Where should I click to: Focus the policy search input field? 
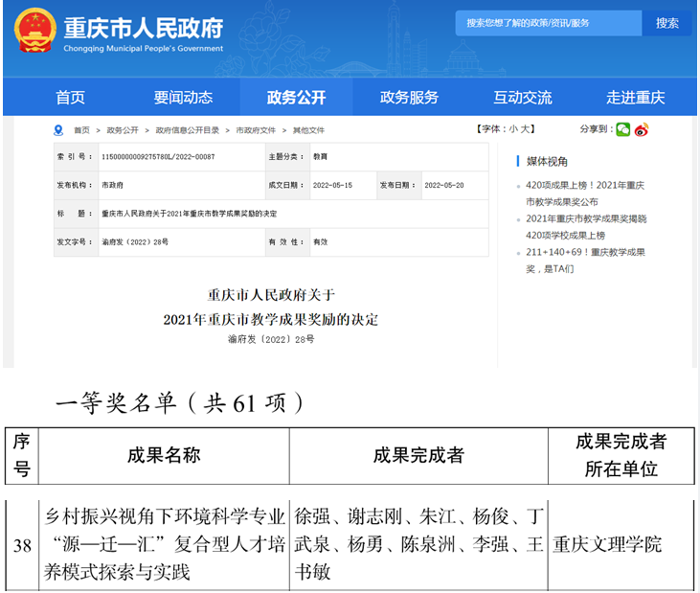pos(548,23)
